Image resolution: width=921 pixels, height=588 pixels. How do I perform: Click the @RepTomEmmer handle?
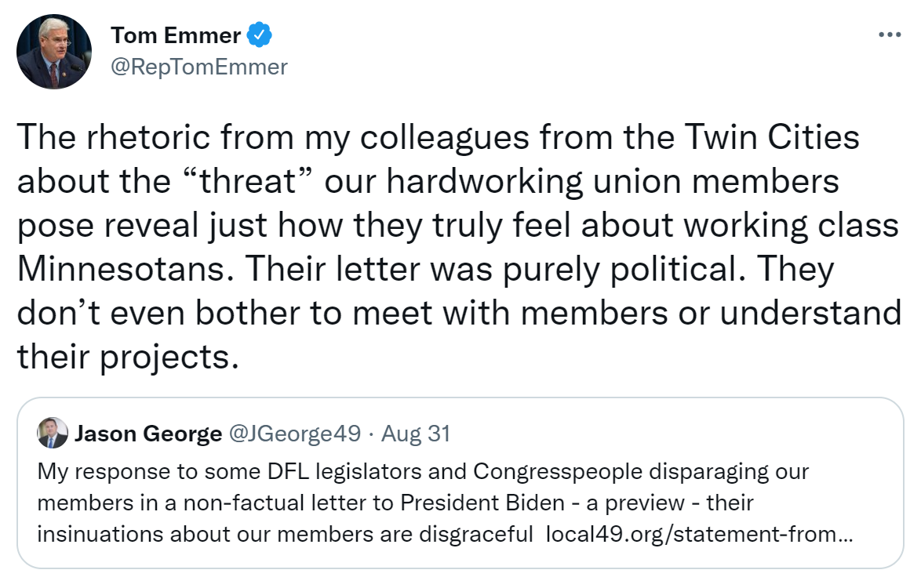pyautogui.click(x=199, y=67)
